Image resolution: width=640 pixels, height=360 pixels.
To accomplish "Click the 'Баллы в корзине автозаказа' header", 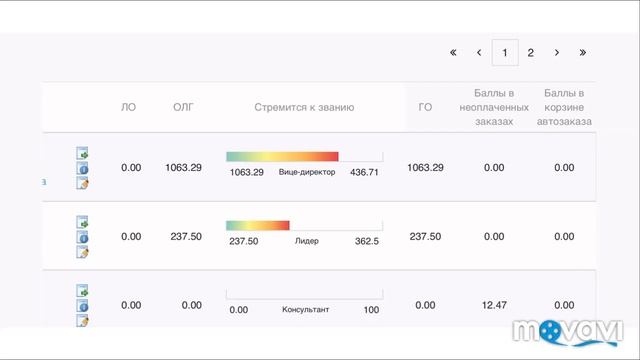I will 564,107.
